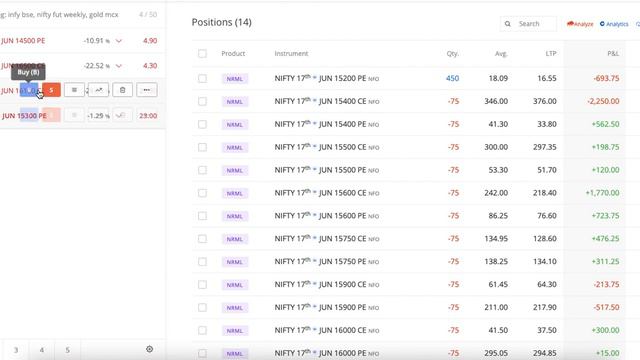
Task: Click LTP value 376.00
Action: click(x=544, y=101)
